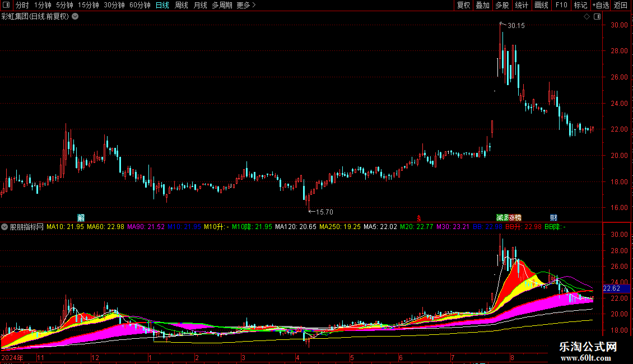Click the 返回 back button
The image size is (633, 364).
point(621,5)
